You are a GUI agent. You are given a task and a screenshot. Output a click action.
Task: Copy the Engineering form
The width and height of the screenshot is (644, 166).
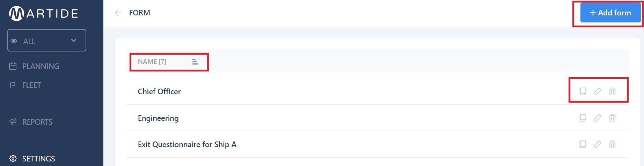[x=582, y=118]
